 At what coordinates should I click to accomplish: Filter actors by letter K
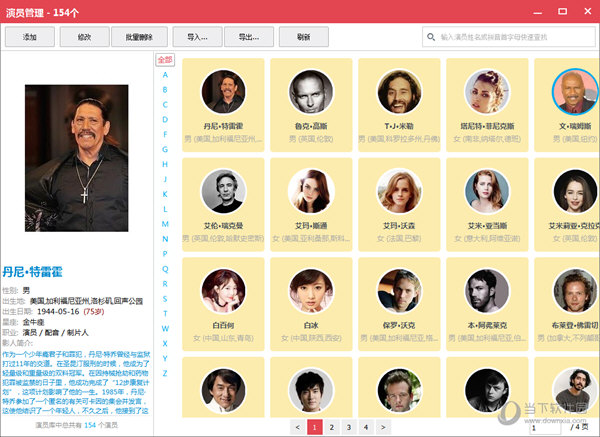pyautogui.click(x=165, y=194)
